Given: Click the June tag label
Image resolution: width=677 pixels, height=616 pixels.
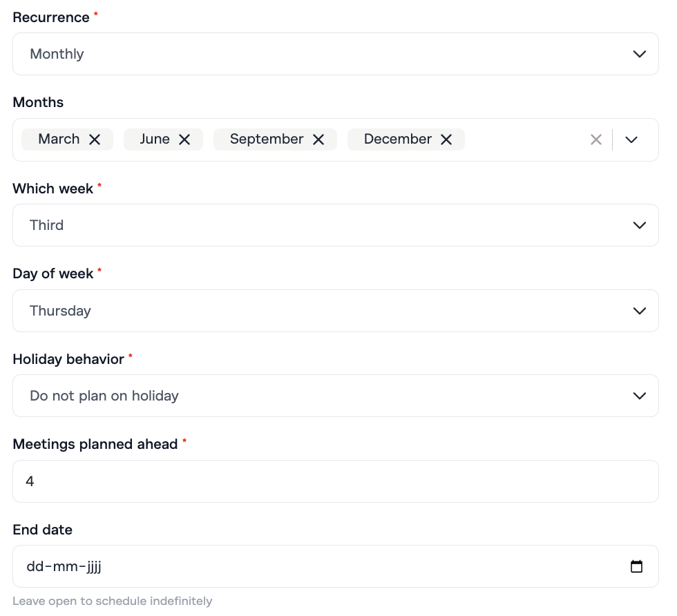Looking at the screenshot, I should click(x=155, y=139).
